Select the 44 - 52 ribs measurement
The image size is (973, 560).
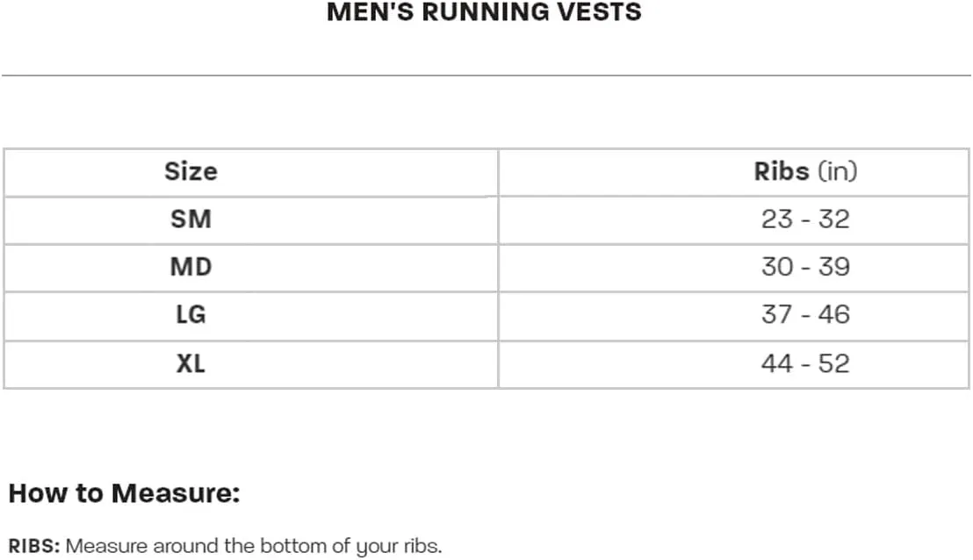point(805,364)
